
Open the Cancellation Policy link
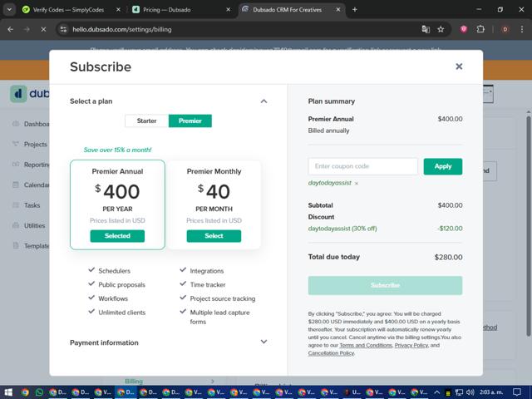click(x=331, y=353)
